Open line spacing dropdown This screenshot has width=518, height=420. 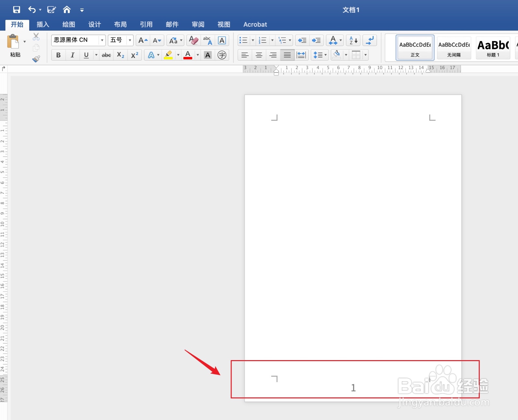coord(320,55)
